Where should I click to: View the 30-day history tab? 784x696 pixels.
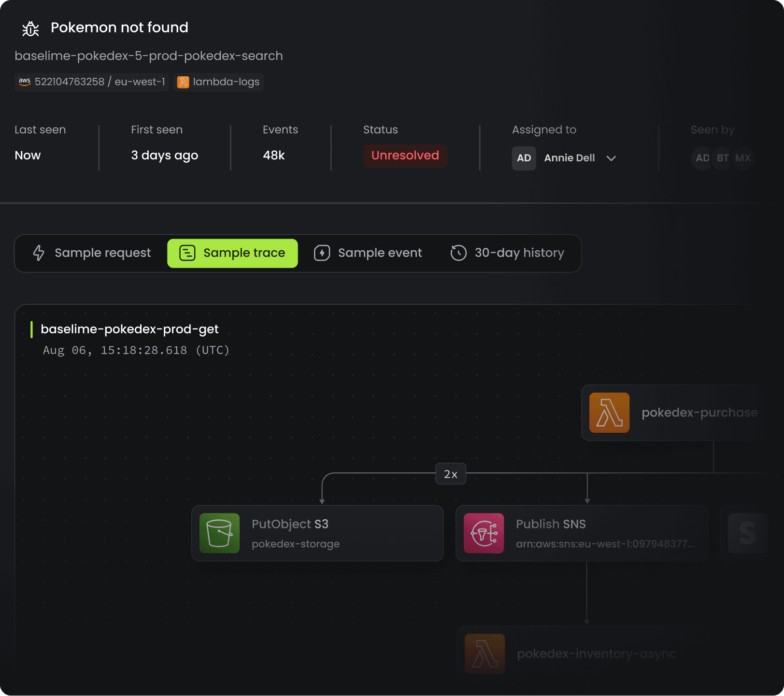tap(507, 253)
